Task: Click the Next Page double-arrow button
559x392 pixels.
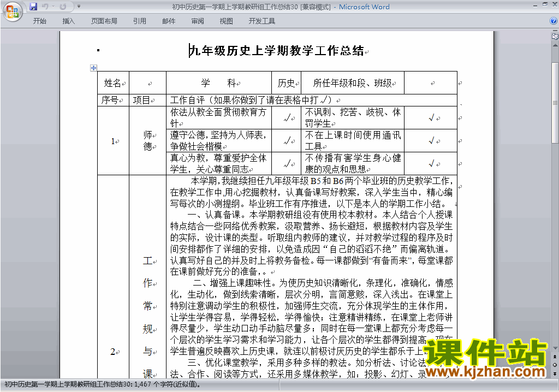Action: tap(555, 374)
